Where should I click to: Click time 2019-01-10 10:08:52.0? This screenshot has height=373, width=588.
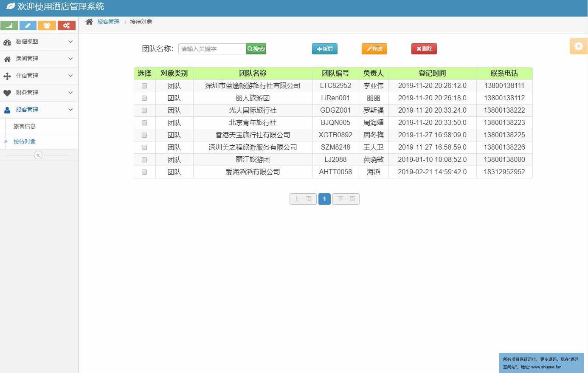[x=432, y=160]
